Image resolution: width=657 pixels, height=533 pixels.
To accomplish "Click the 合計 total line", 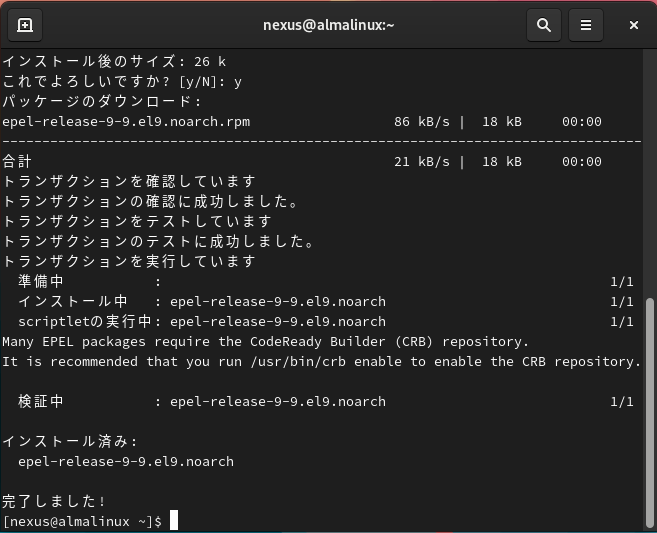I will (x=18, y=161).
